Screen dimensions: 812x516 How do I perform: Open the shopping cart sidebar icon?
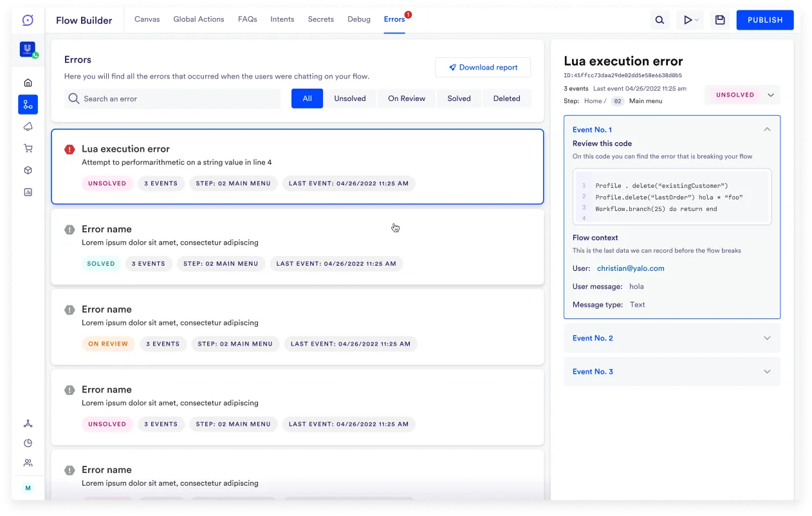coord(28,149)
